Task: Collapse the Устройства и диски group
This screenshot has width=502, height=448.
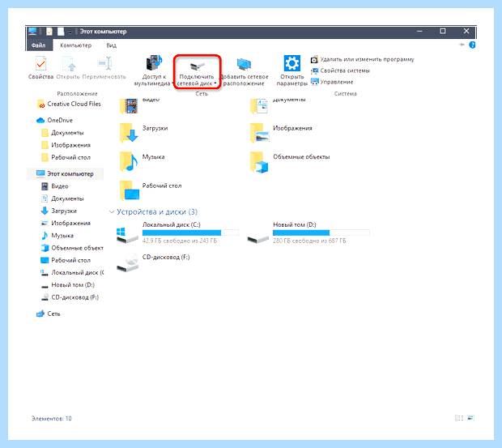Action: click(112, 212)
